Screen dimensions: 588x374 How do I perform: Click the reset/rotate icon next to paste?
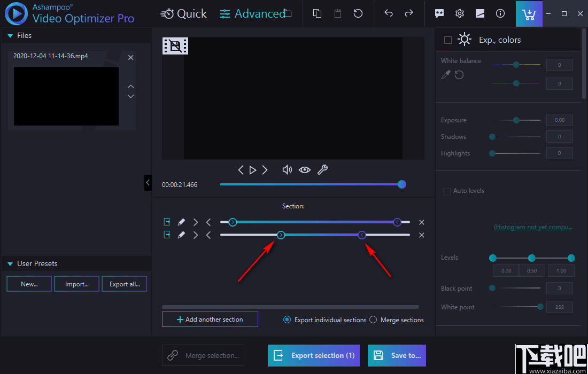click(x=358, y=13)
